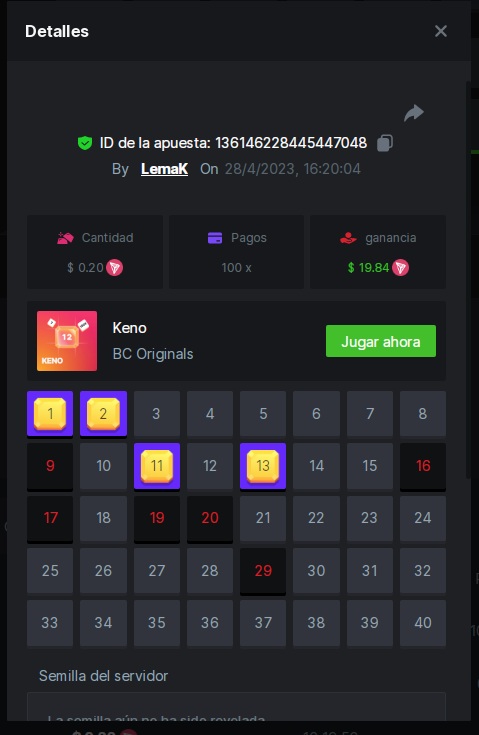Click the Jugar ahora button
The height and width of the screenshot is (735, 479).
(x=381, y=341)
